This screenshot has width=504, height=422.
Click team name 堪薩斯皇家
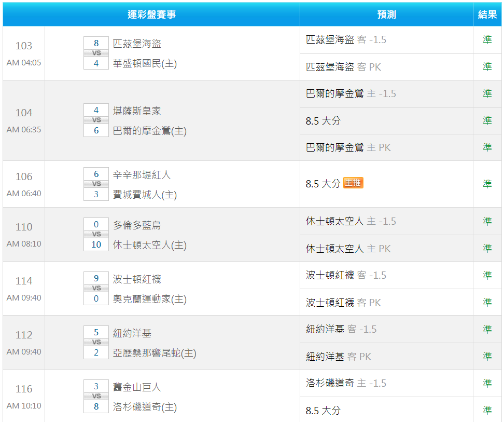point(137,111)
